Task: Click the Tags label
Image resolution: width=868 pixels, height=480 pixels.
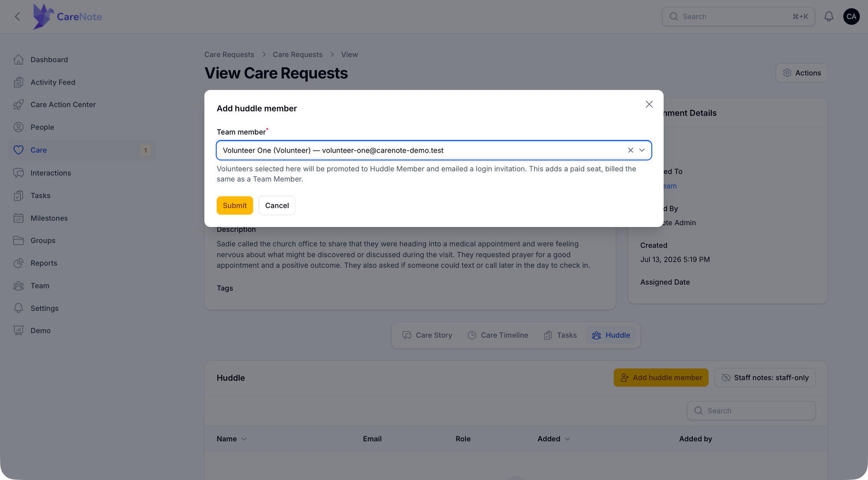Action: coord(225,288)
